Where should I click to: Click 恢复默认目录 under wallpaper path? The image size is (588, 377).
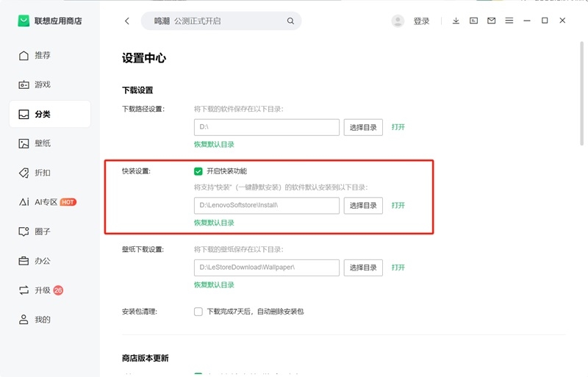coord(214,285)
